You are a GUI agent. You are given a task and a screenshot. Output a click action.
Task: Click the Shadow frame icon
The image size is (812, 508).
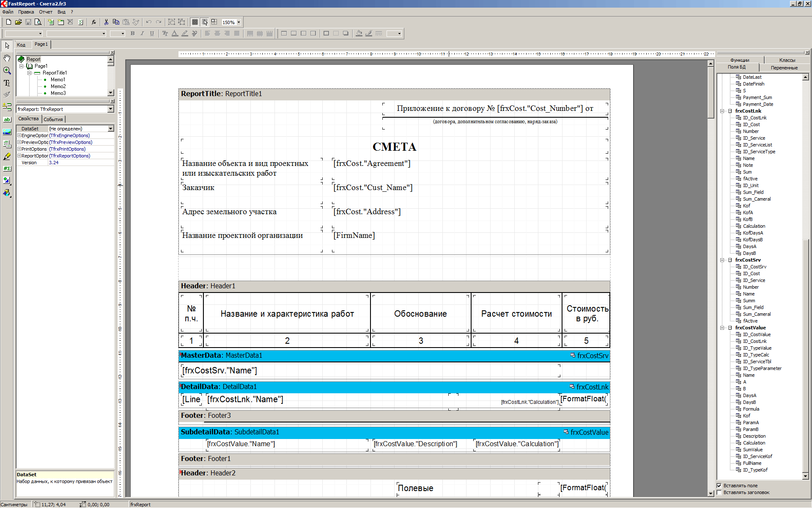pyautogui.click(x=346, y=33)
